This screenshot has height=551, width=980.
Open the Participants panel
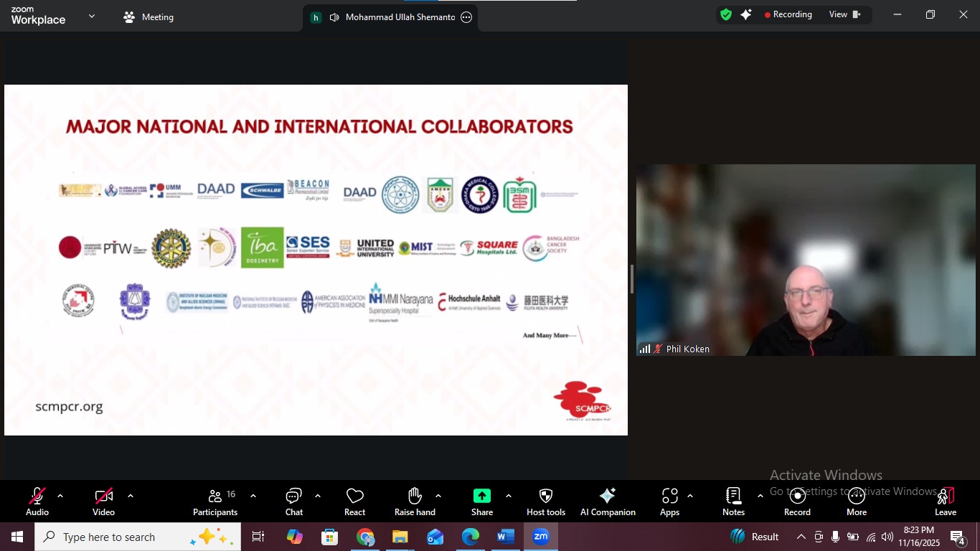point(215,501)
